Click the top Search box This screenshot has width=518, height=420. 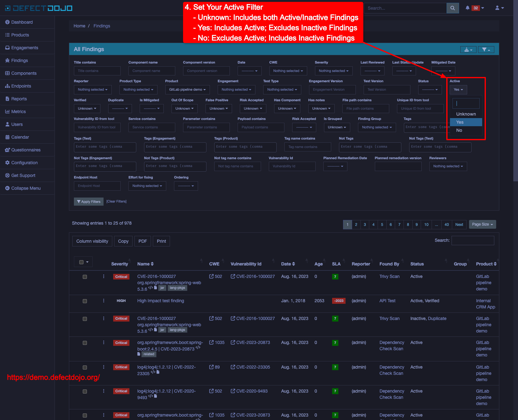tap(405, 8)
